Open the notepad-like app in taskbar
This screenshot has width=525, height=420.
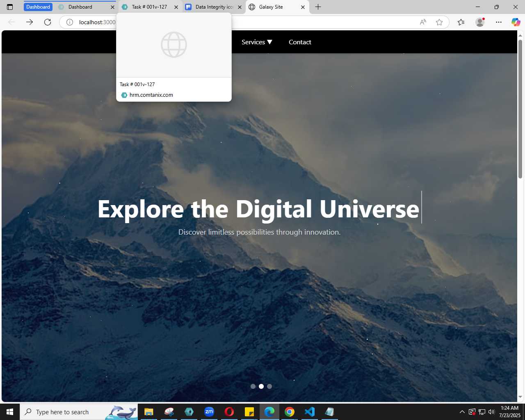[x=330, y=412]
